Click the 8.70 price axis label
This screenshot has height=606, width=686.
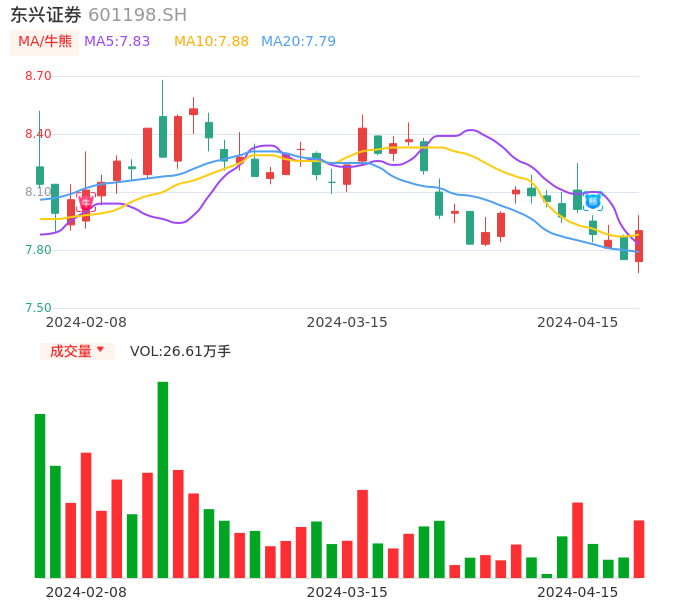click(x=38, y=76)
